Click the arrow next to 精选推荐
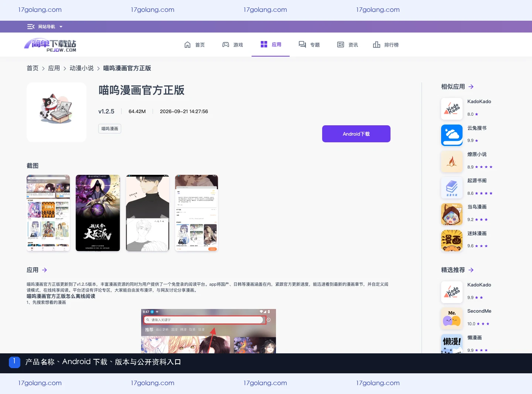Viewport: 532px width, 394px height. tap(471, 270)
